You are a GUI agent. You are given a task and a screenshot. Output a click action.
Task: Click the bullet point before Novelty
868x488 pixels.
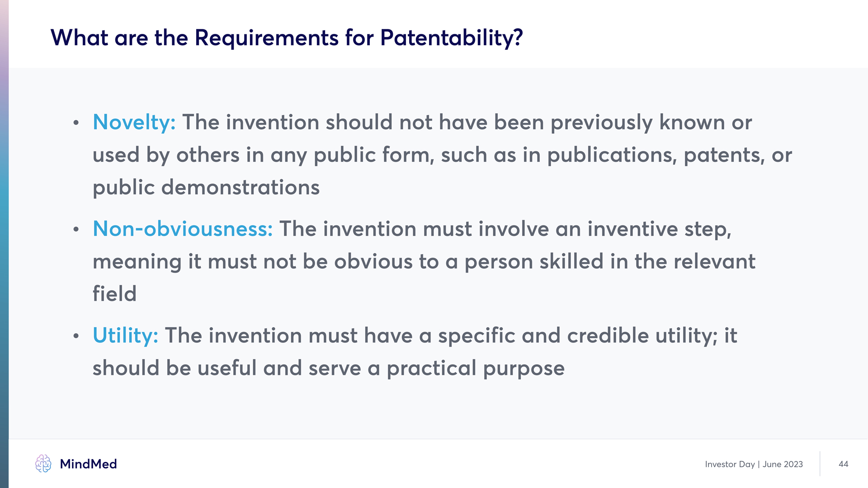(76, 123)
